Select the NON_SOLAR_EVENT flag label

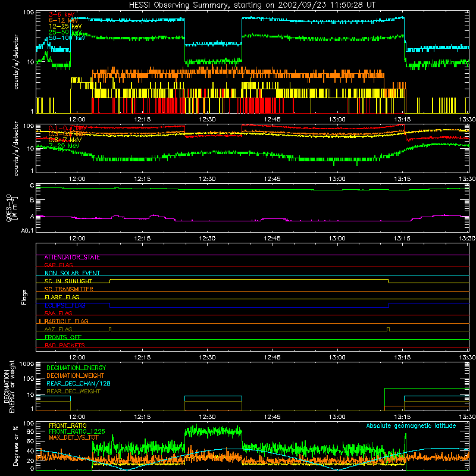(72, 273)
